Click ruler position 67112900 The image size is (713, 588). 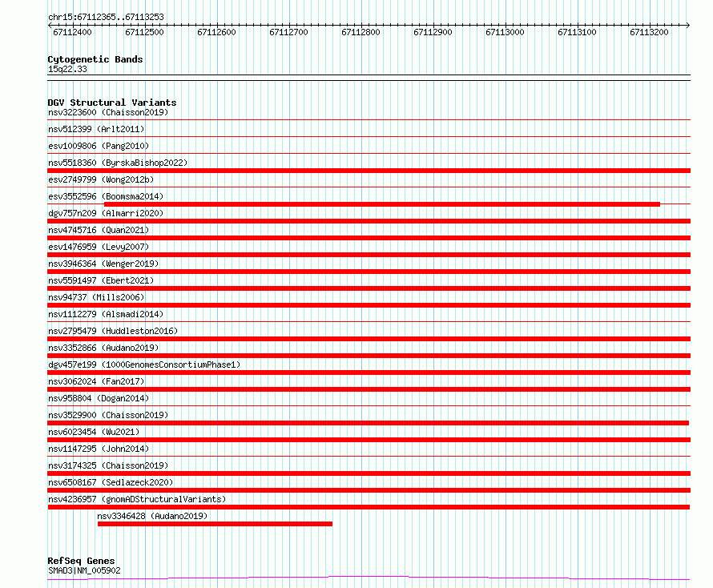433,32
